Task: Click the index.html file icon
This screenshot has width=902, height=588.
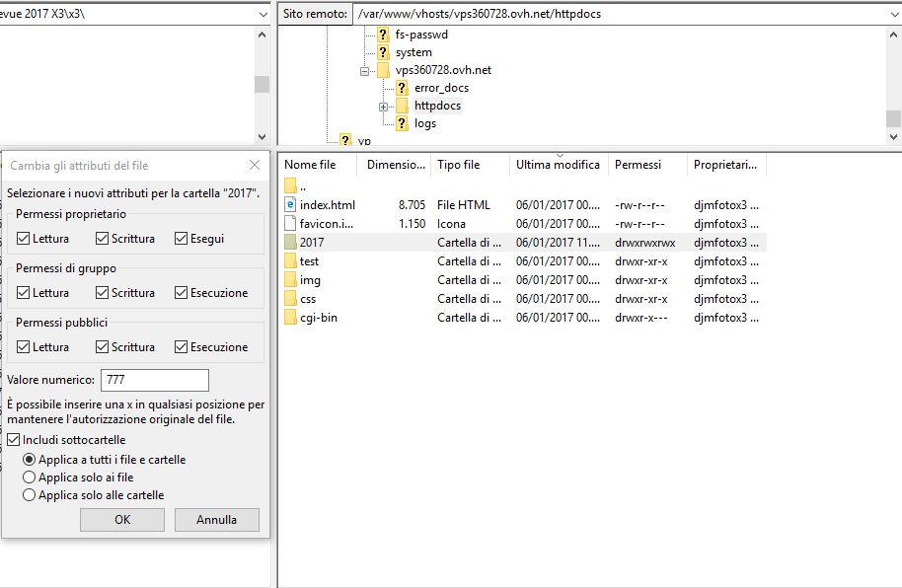Action: (290, 205)
